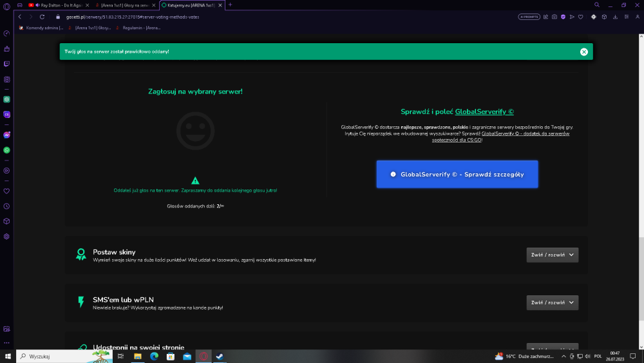
Task: Click the sidebar wallpaper image icon
Action: [x=6, y=329]
